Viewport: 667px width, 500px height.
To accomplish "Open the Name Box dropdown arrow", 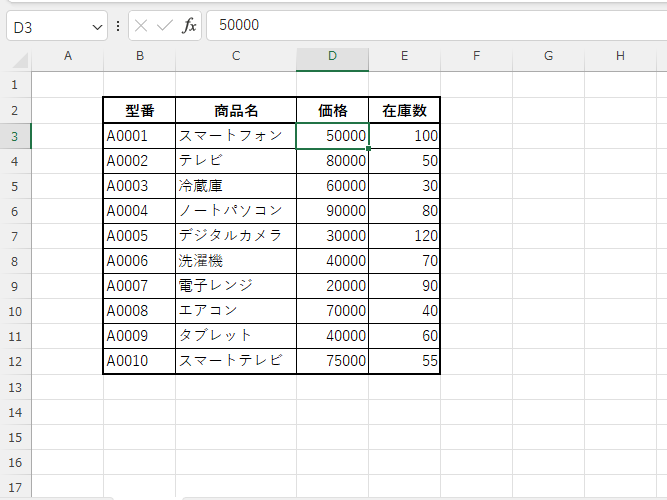I will point(97,28).
